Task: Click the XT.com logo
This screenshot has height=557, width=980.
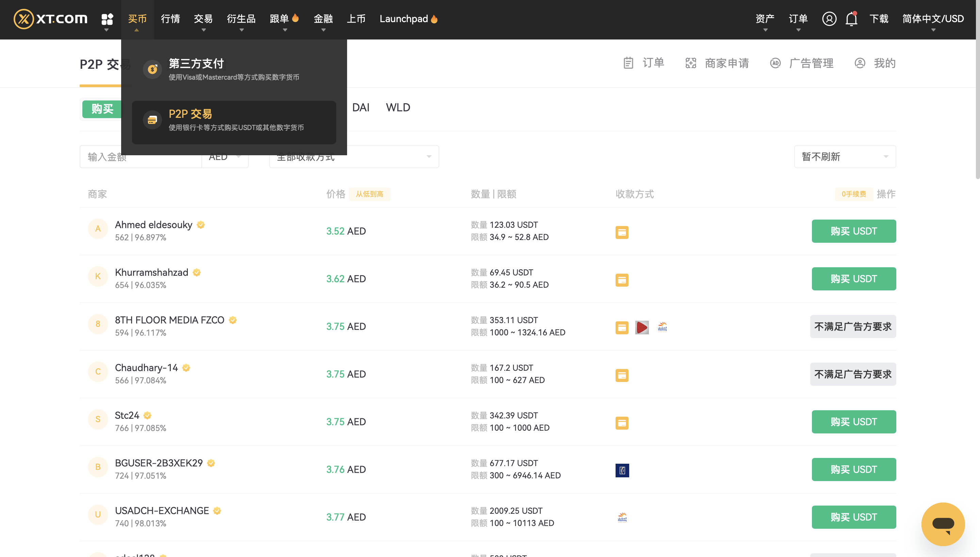Action: (50, 19)
